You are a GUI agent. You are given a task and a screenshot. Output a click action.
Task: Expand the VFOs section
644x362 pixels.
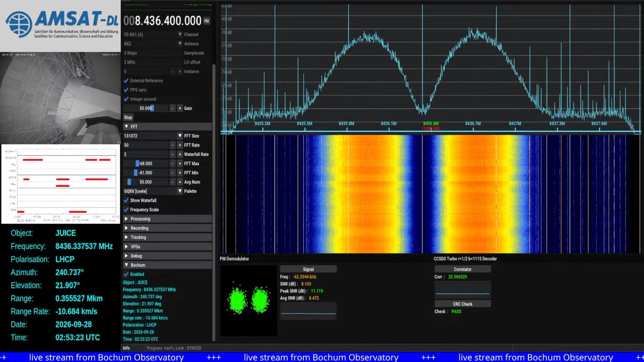click(167, 247)
